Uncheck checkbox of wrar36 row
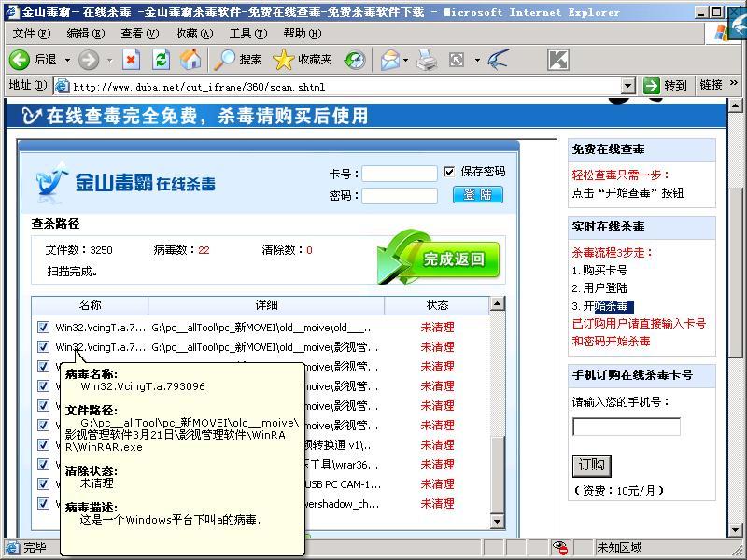747x560 pixels. pyautogui.click(x=43, y=464)
